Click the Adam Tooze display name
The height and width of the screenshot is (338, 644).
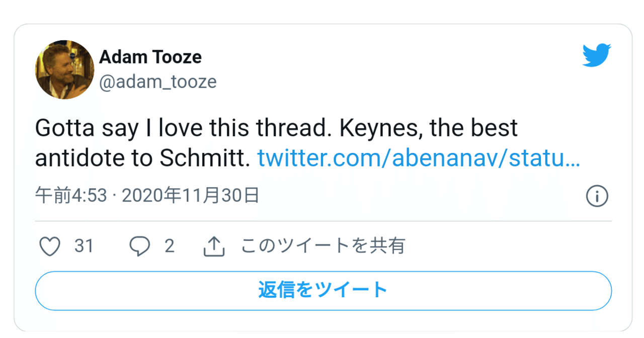pyautogui.click(x=150, y=57)
